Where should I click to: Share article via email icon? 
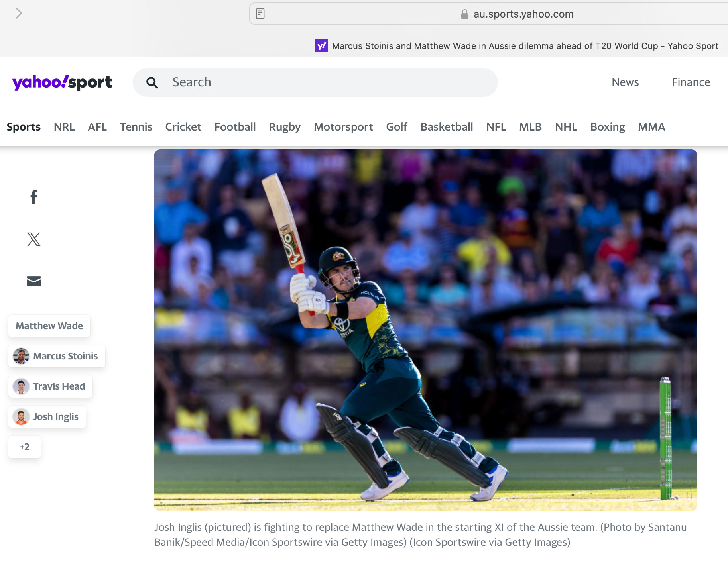point(34,281)
